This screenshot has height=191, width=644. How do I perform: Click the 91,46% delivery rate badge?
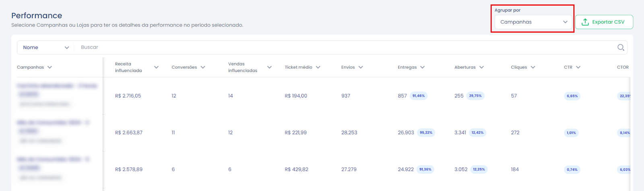(x=419, y=96)
